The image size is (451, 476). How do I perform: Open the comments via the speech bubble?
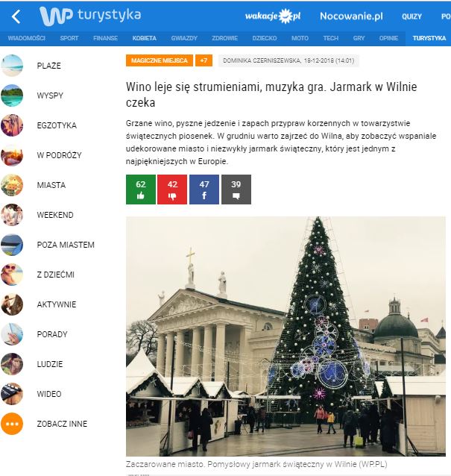(236, 190)
